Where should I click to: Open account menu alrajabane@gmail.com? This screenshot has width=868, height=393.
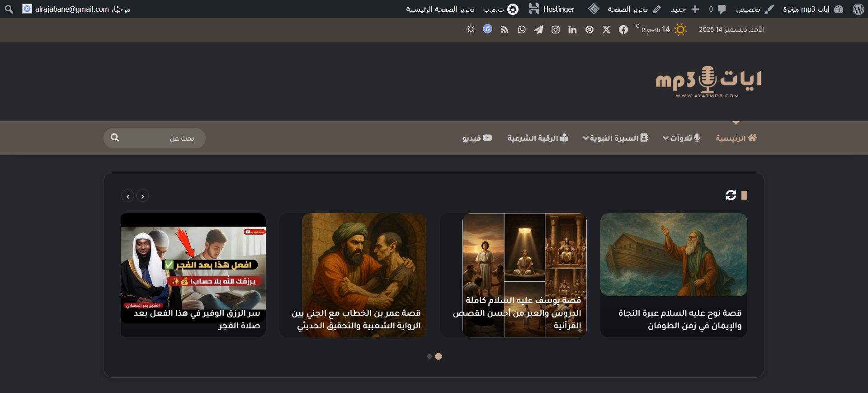(x=76, y=9)
